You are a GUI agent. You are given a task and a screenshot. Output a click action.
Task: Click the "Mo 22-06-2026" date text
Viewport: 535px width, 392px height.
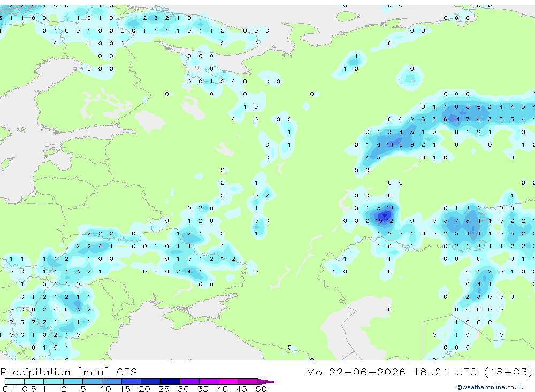pos(356,372)
